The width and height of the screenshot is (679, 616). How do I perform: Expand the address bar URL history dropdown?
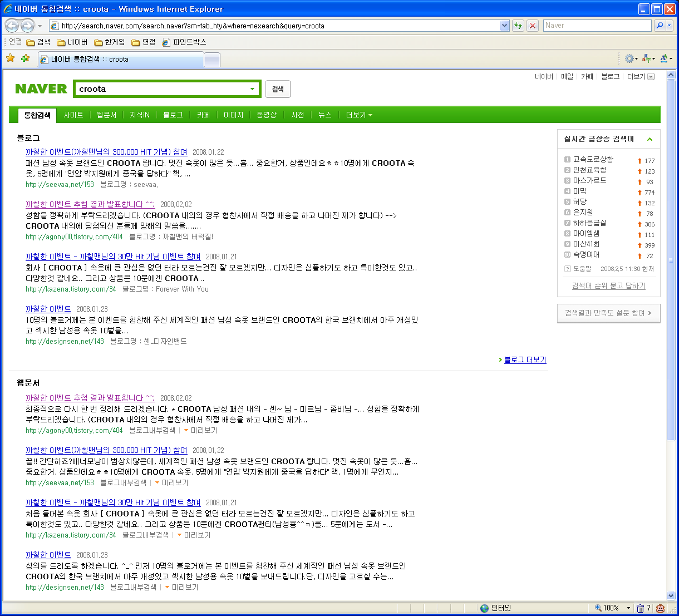coord(505,26)
